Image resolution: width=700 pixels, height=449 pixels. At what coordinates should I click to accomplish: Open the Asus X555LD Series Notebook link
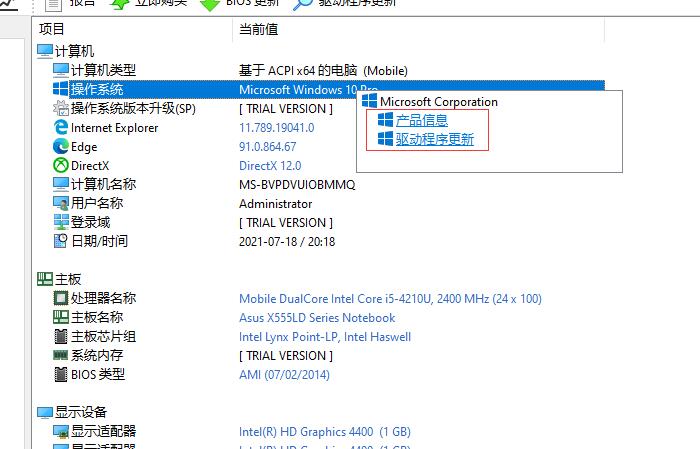coord(317,318)
